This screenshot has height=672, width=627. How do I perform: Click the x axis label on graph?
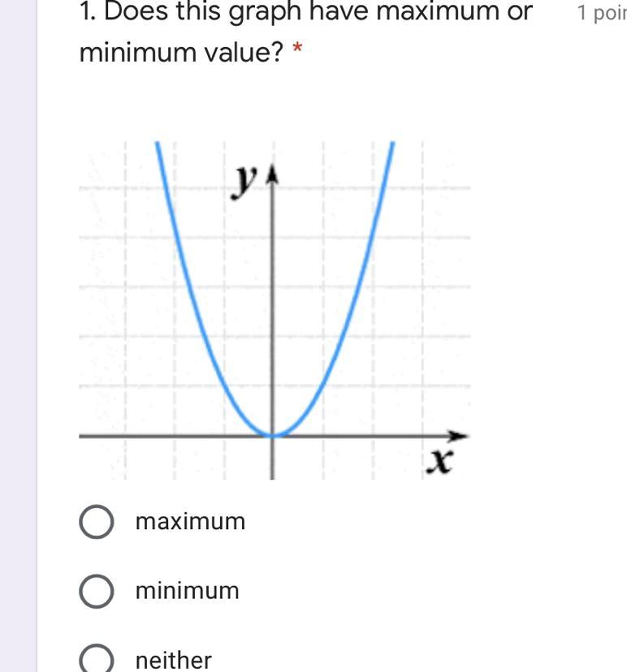click(x=440, y=461)
